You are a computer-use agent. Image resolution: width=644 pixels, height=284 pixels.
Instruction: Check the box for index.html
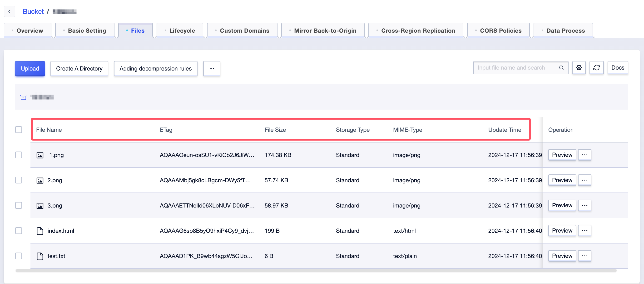19,231
